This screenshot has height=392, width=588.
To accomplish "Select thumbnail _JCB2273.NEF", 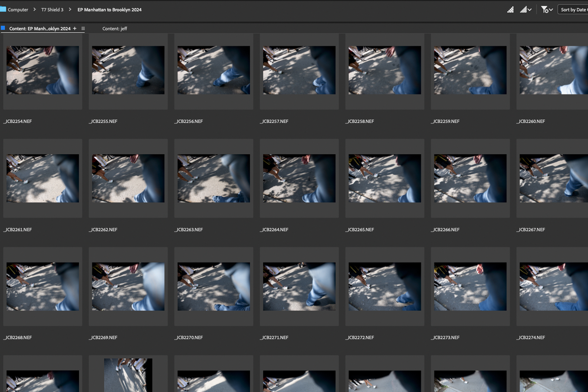I will [470, 286].
